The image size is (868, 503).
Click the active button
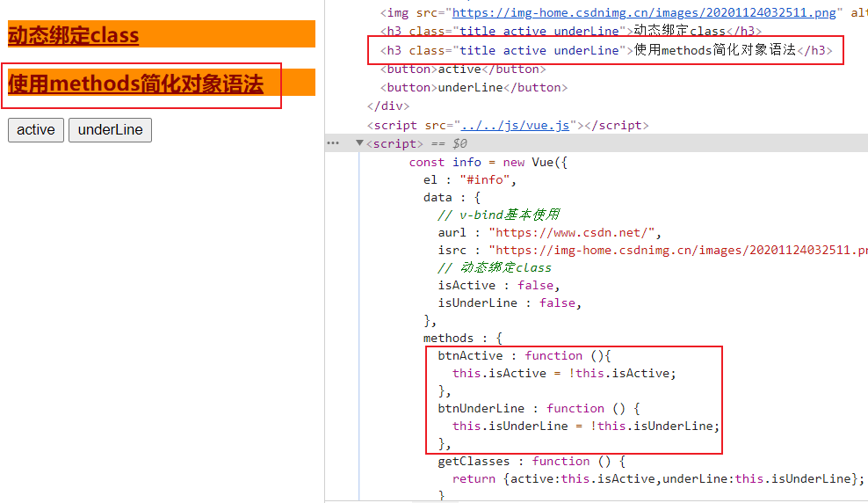pyautogui.click(x=36, y=130)
